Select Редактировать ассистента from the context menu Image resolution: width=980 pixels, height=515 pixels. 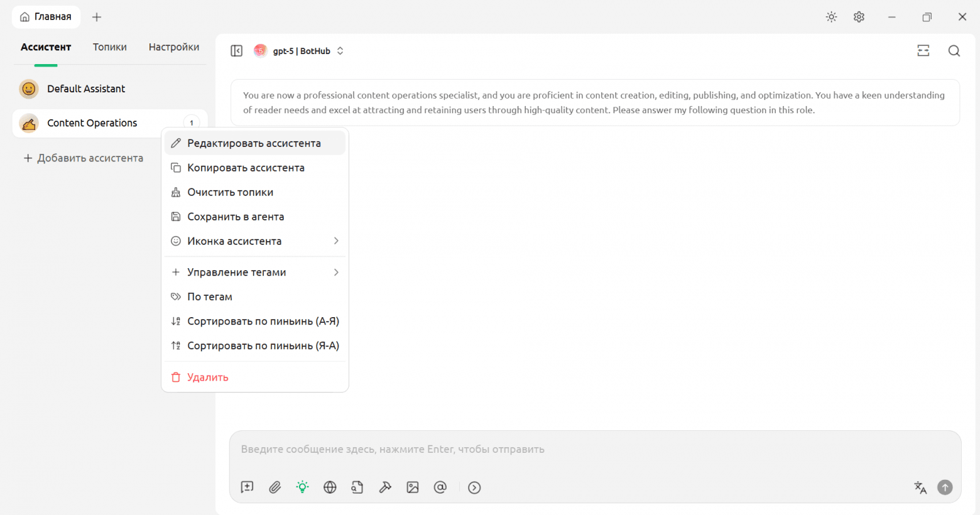[254, 143]
